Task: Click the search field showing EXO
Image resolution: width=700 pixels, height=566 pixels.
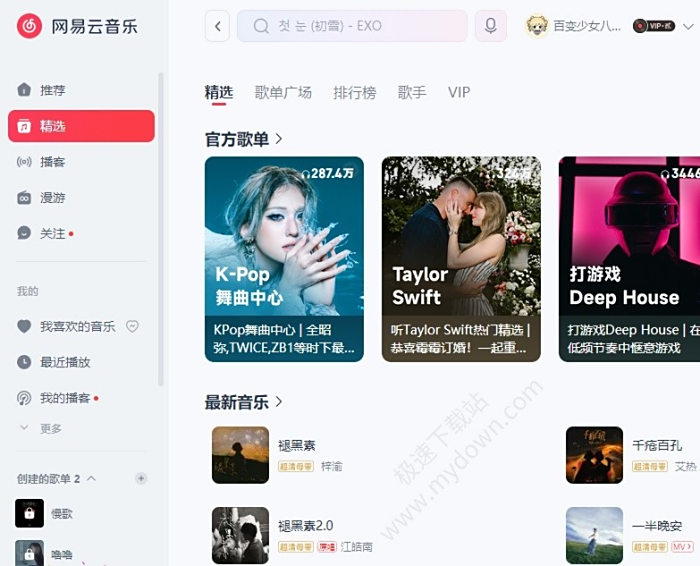Action: (x=352, y=26)
